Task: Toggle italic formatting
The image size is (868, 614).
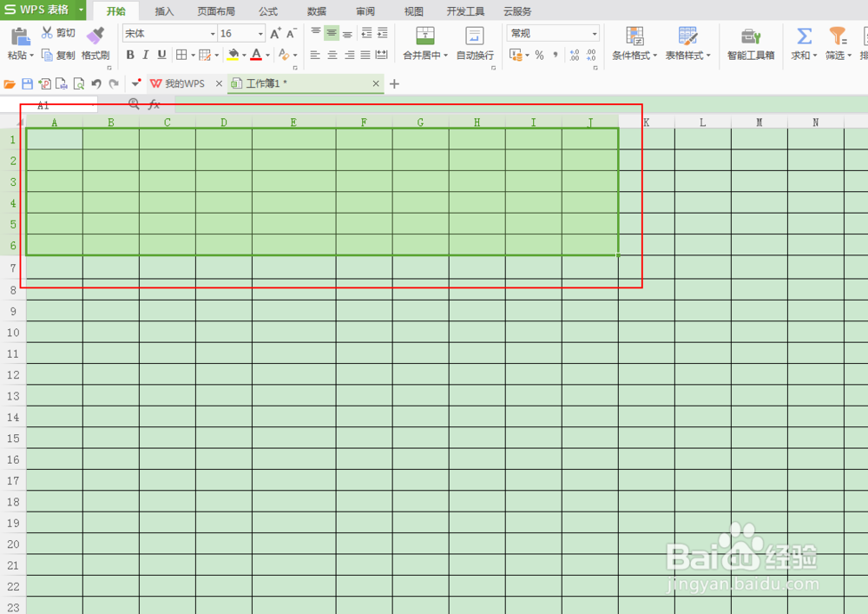Action: coord(146,54)
